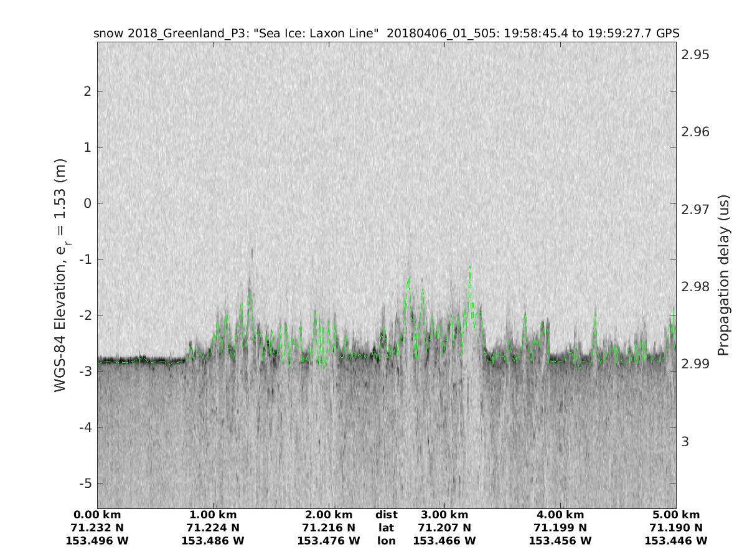
Task: Select the 4.00 km distance label
Action: pos(560,515)
